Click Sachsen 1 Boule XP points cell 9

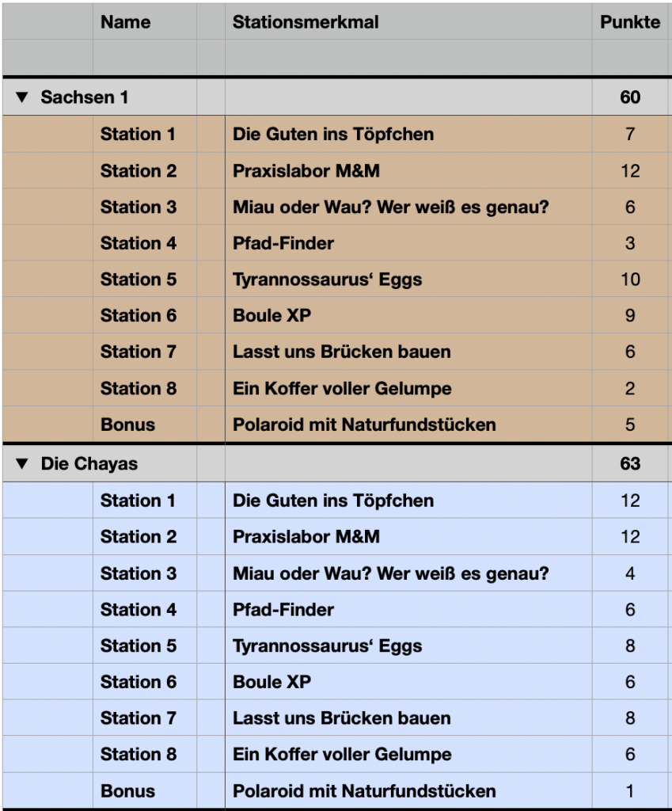(630, 315)
